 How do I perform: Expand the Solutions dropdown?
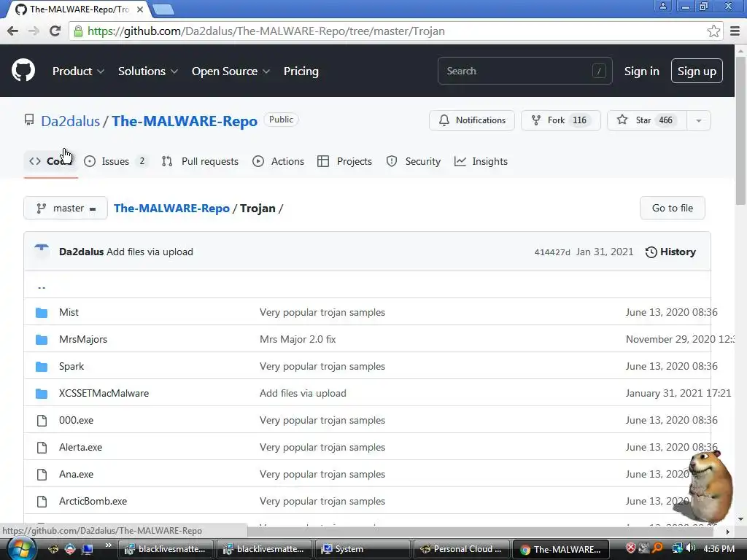point(147,71)
